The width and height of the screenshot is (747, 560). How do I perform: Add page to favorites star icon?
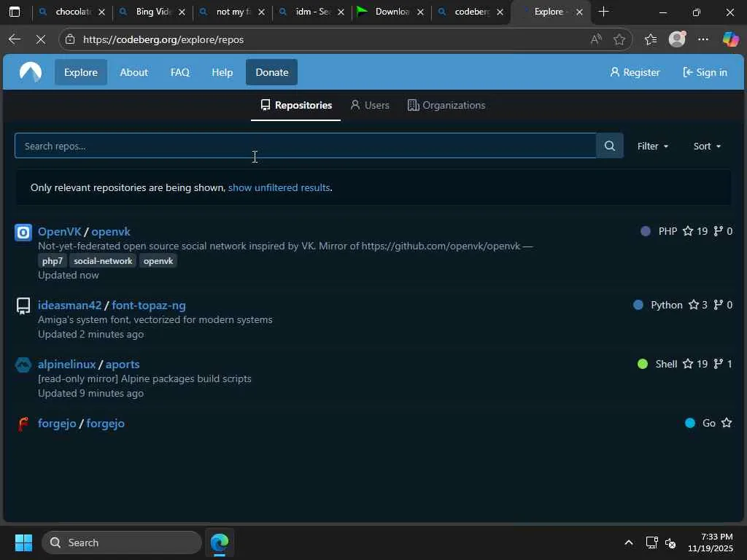[x=619, y=39]
